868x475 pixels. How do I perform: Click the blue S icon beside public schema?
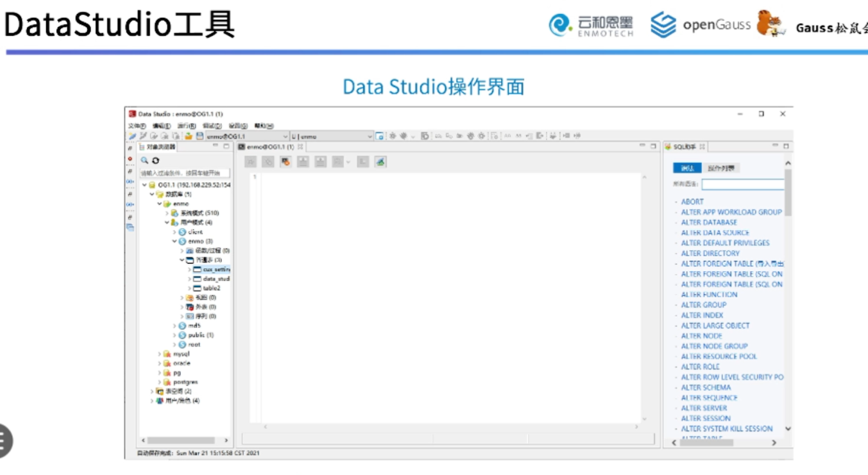[x=182, y=335]
